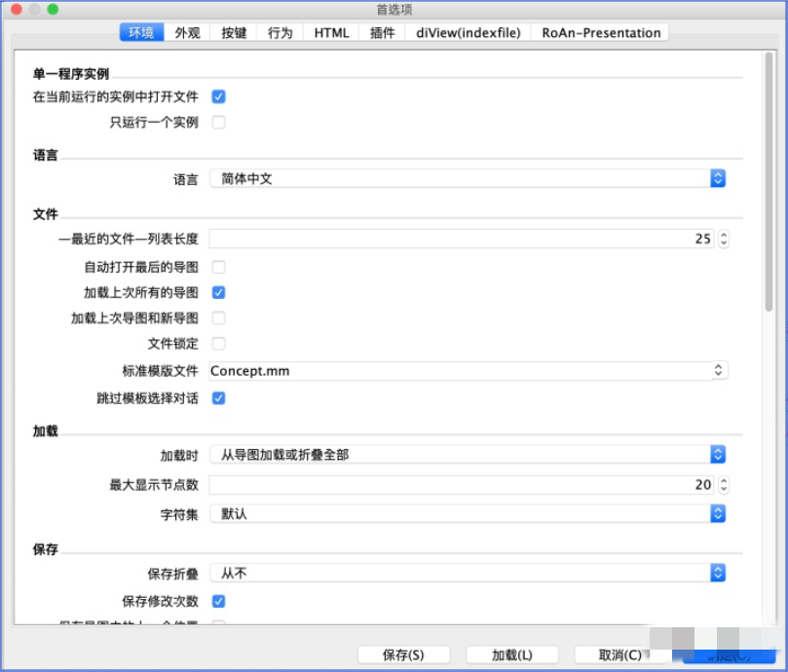Image resolution: width=788 pixels, height=672 pixels.
Task: Enable the 只运行一个实例 option
Action: click(x=218, y=122)
